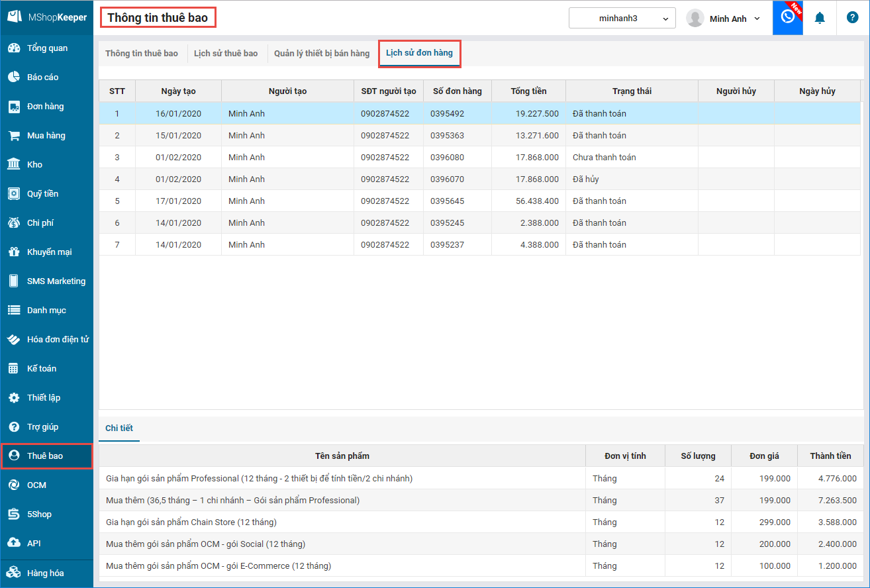Open Tổng quan dashboard in sidebar
Viewport: 870px width, 588px height.
point(46,48)
